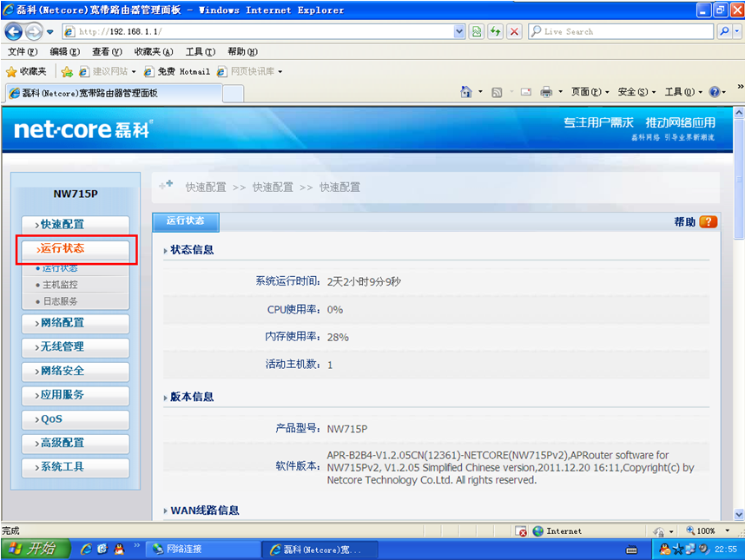Click the Compatibility View icon

coord(476,32)
